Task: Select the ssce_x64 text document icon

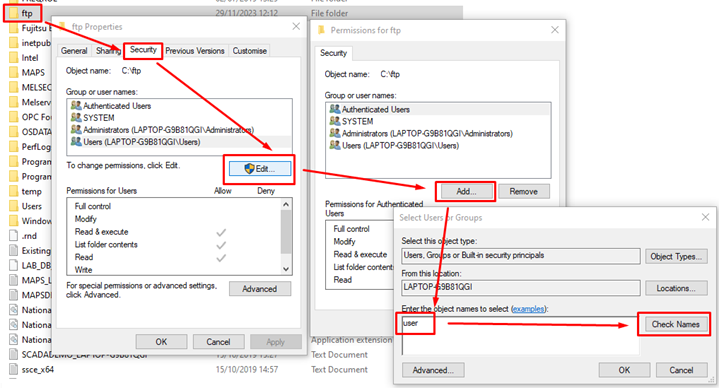Action: click(14, 369)
